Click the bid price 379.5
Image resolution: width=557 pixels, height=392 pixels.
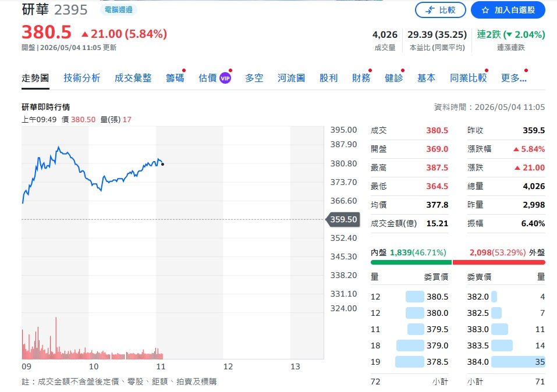pyautogui.click(x=437, y=329)
